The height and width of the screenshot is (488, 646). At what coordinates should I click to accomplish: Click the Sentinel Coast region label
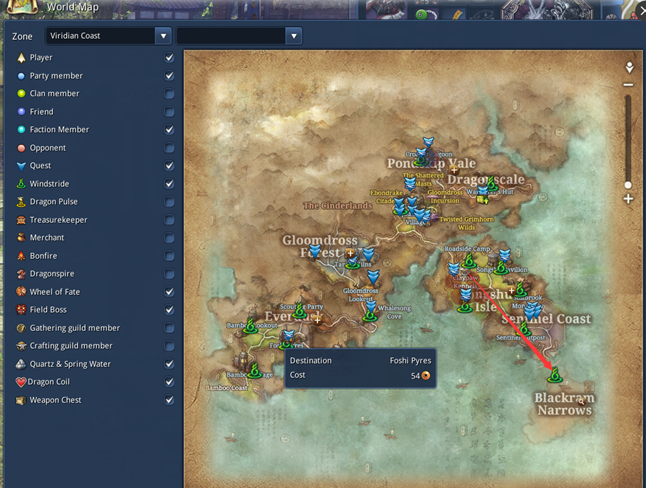546,319
